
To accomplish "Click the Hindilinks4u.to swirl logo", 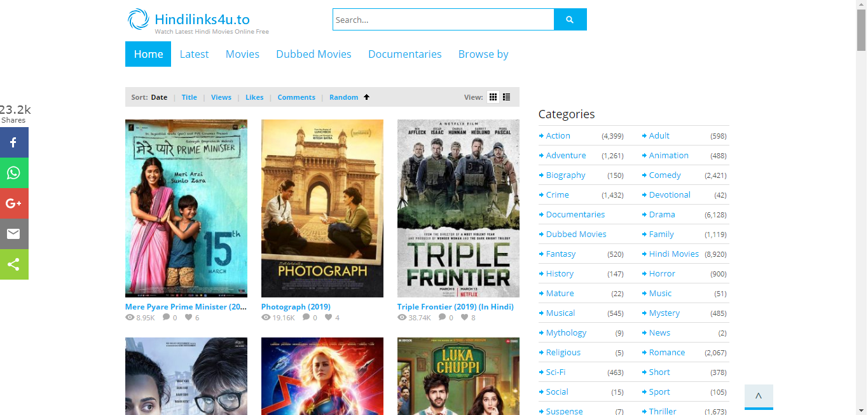I will 138,20.
